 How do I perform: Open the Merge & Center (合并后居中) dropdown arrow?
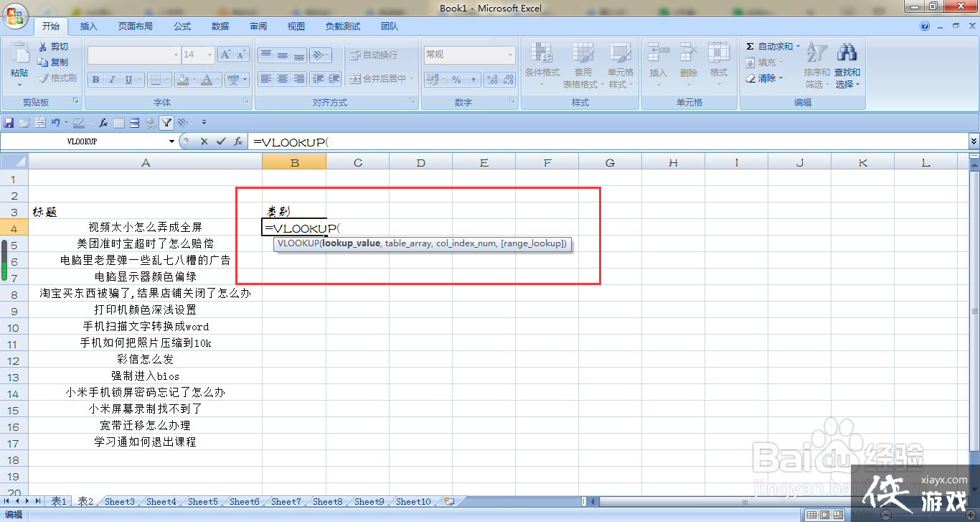(412, 79)
